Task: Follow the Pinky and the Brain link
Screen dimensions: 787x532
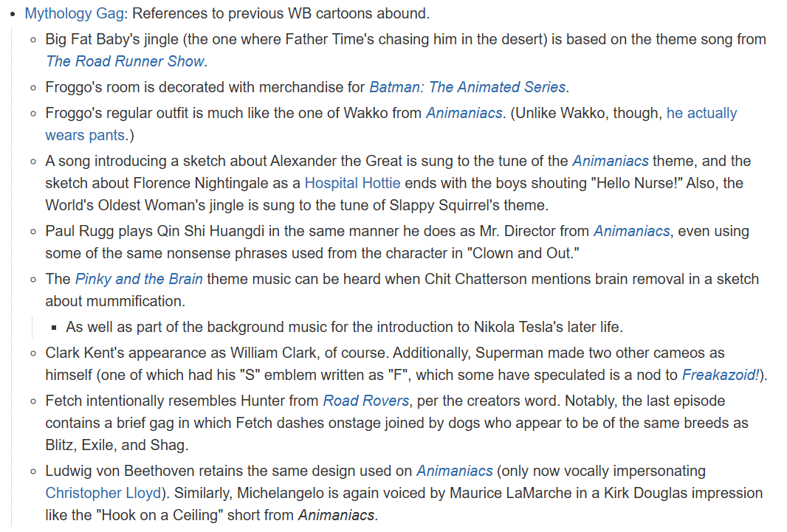Action: tap(139, 280)
